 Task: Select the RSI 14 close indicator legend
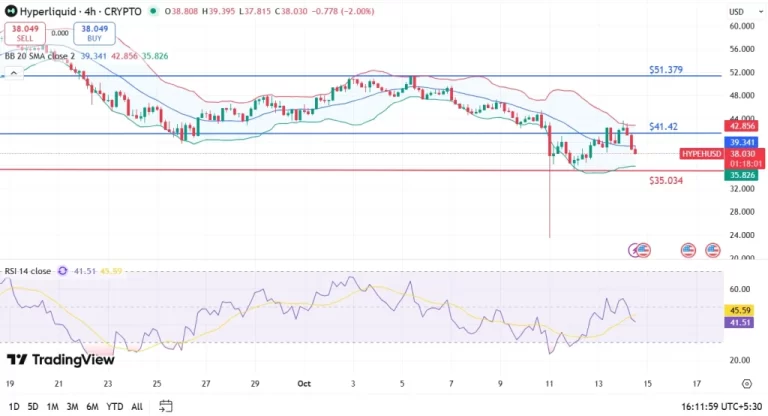(x=28, y=270)
